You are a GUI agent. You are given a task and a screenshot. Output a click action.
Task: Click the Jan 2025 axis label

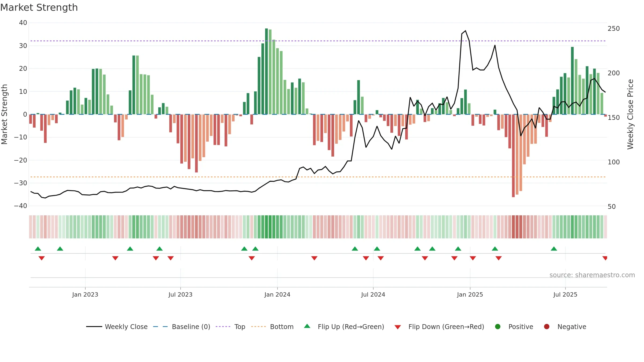point(470,294)
